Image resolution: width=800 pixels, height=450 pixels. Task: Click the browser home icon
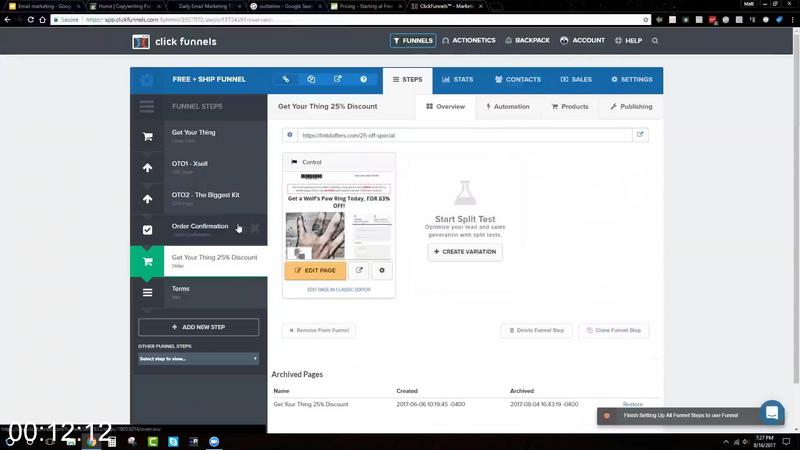[x=42, y=20]
